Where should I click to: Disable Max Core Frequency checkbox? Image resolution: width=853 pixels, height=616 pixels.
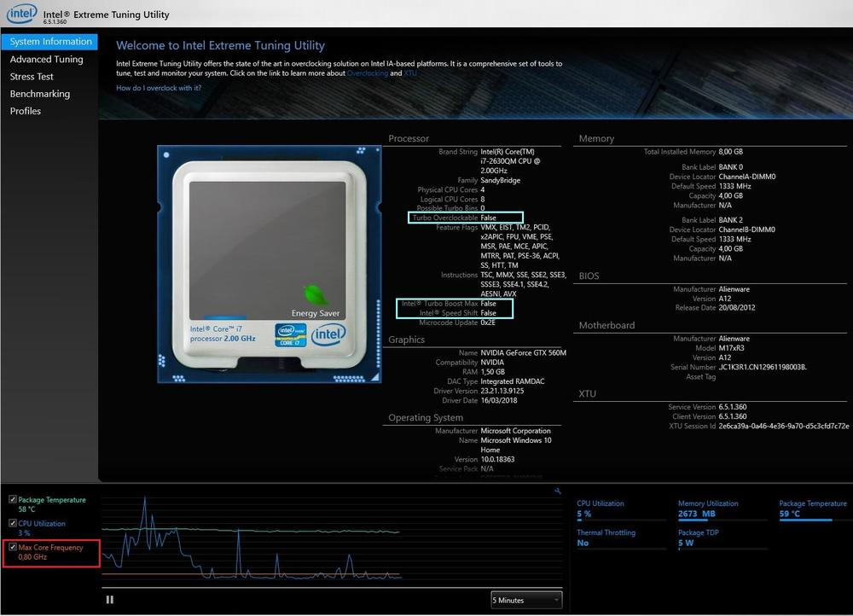[x=12, y=548]
